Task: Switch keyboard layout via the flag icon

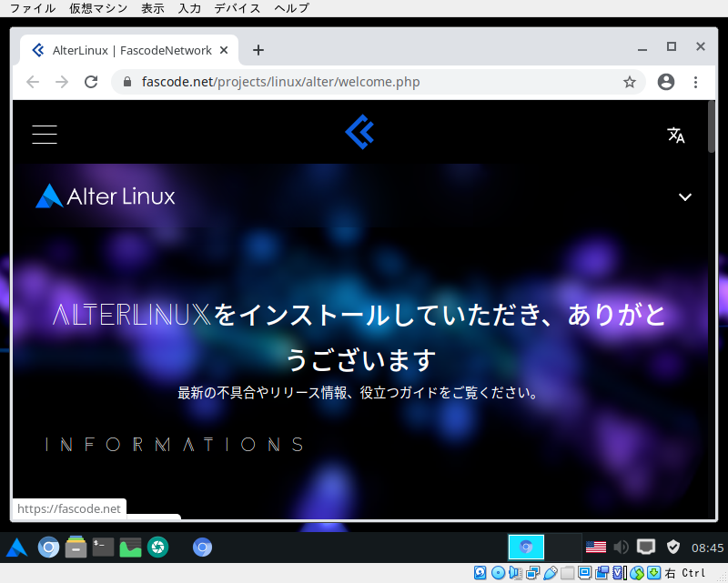Action: [x=595, y=547]
